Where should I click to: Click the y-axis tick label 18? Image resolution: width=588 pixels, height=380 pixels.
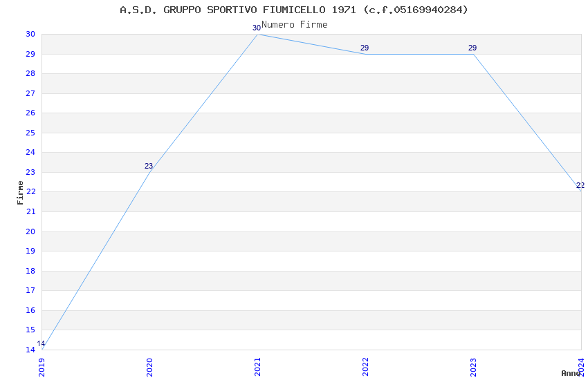30,271
